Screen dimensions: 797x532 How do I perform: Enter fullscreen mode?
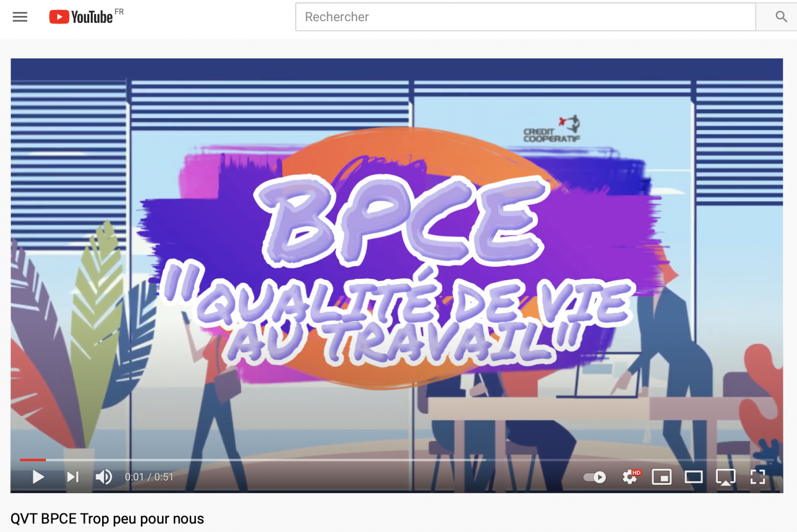758,477
